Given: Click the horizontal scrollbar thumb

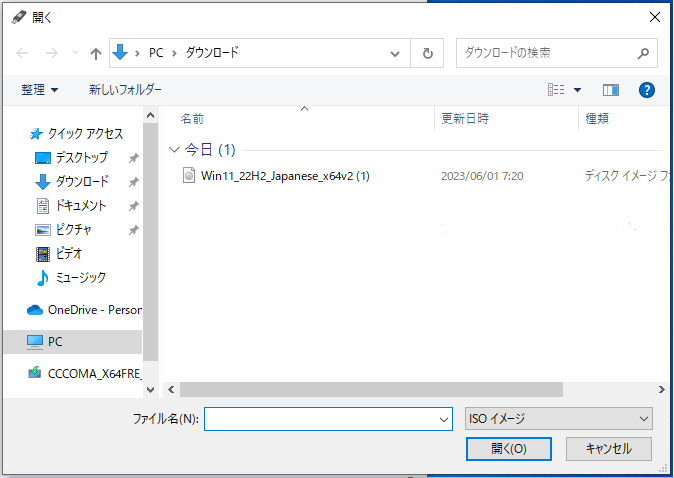Looking at the screenshot, I should [x=371, y=389].
